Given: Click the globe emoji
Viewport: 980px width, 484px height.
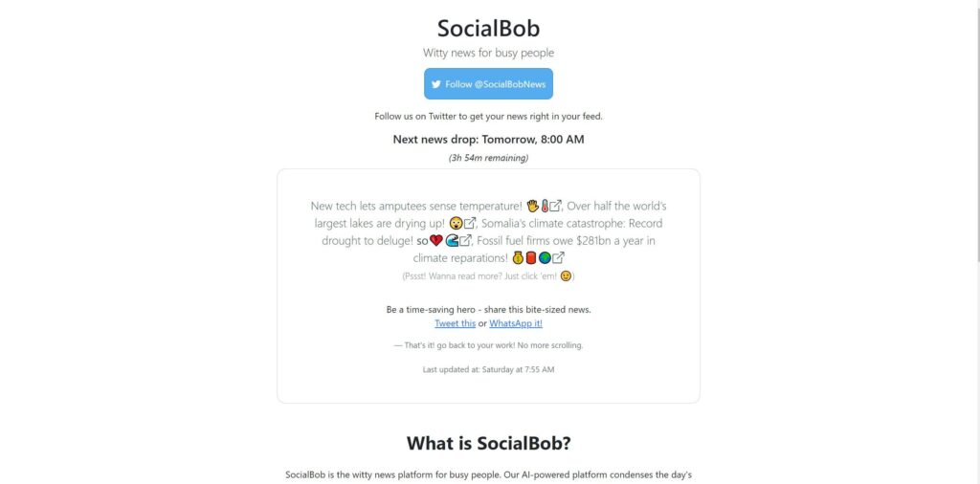Looking at the screenshot, I should [545, 257].
